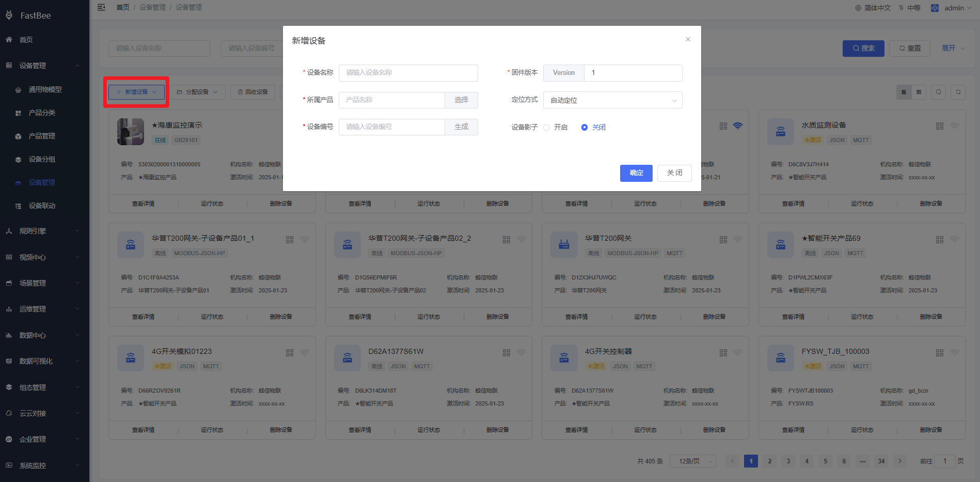Click the 海康监控演示 camera thumbnail
980x482 pixels.
click(131, 132)
